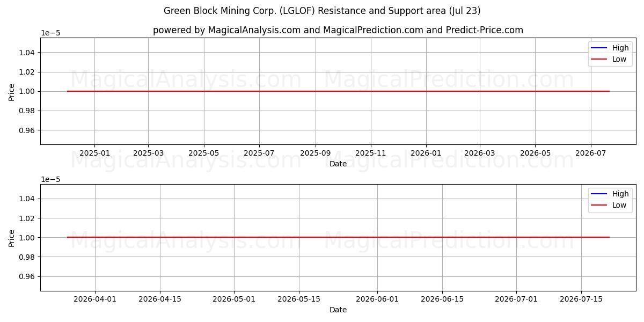The image size is (644, 322).
Task: Click the red Low line sample in upper legend
Action: pyautogui.click(x=599, y=59)
